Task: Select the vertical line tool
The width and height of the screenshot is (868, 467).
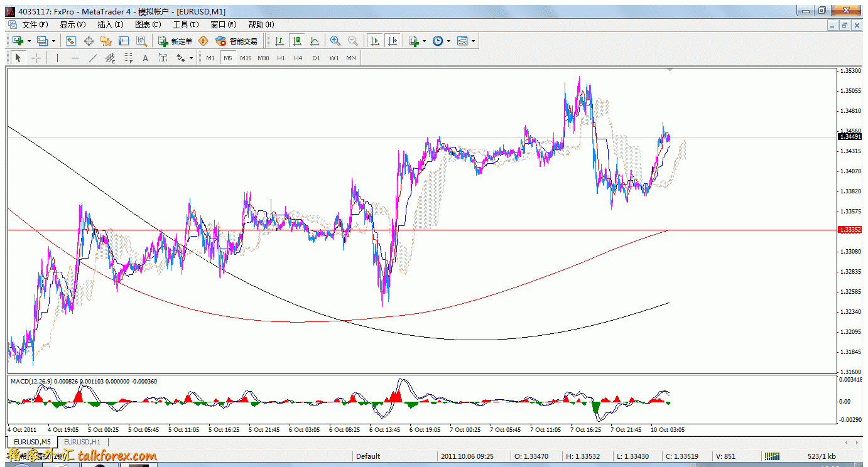Action: (57, 58)
